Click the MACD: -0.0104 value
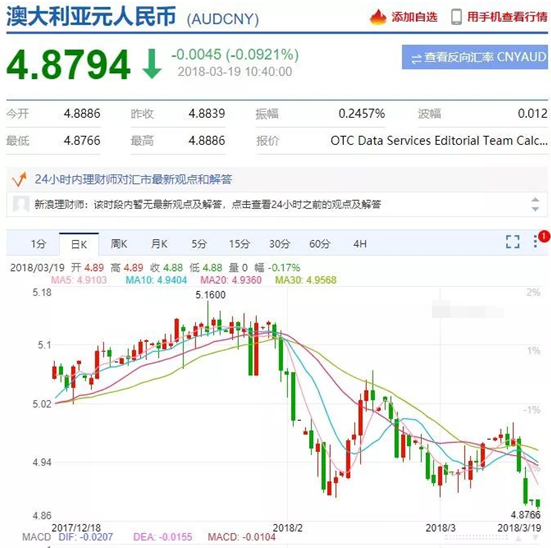 pos(241,537)
